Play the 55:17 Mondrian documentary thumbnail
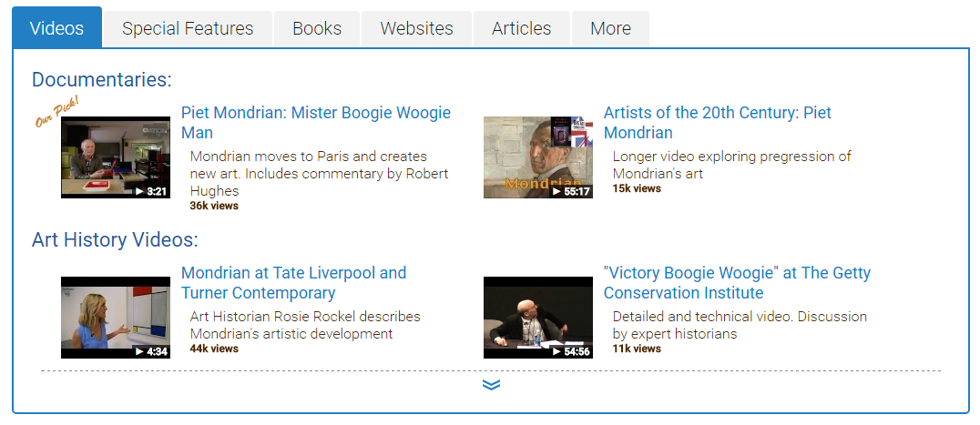Image resolution: width=980 pixels, height=425 pixels. [x=538, y=157]
